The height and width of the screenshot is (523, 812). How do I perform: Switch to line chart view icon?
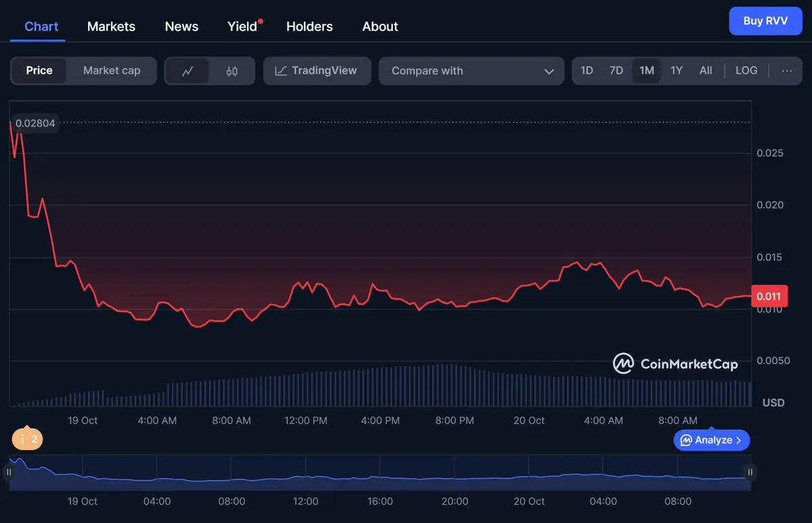coord(188,71)
